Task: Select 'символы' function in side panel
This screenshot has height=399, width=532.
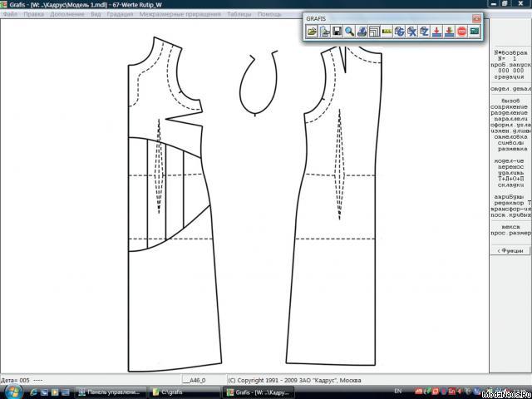Action: click(x=510, y=143)
